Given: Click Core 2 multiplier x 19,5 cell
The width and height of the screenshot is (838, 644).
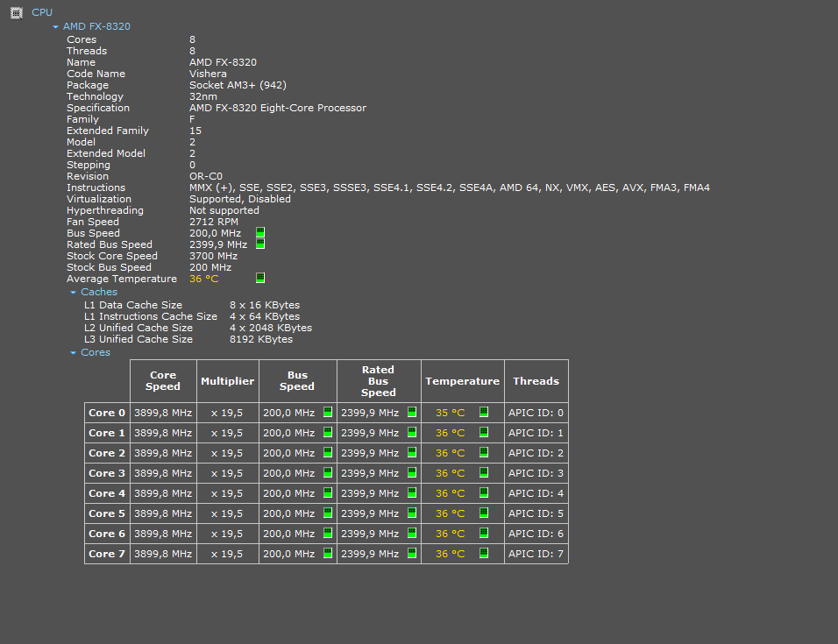Looking at the screenshot, I should pos(228,453).
